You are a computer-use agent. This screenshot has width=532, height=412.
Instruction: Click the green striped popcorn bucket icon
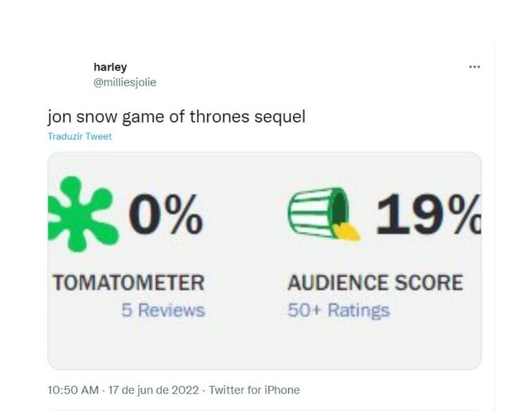(317, 212)
